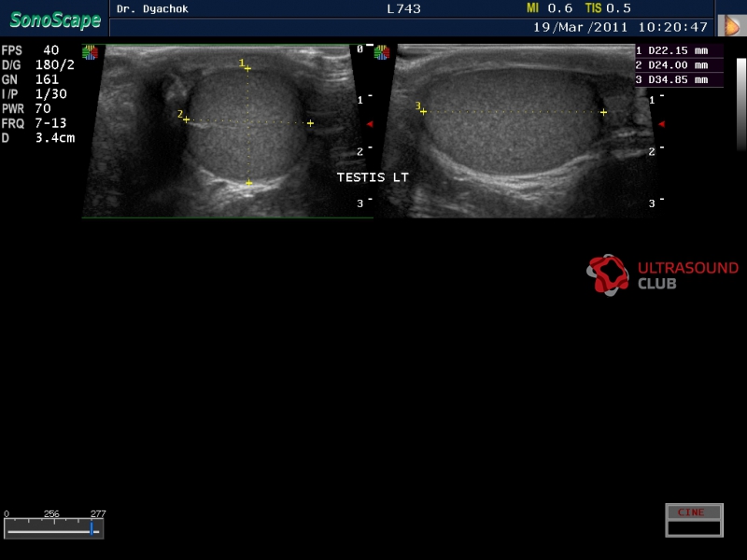Viewport: 747px width, 560px height.
Task: Click the 19/Mar/2011 date display
Action: [580, 27]
